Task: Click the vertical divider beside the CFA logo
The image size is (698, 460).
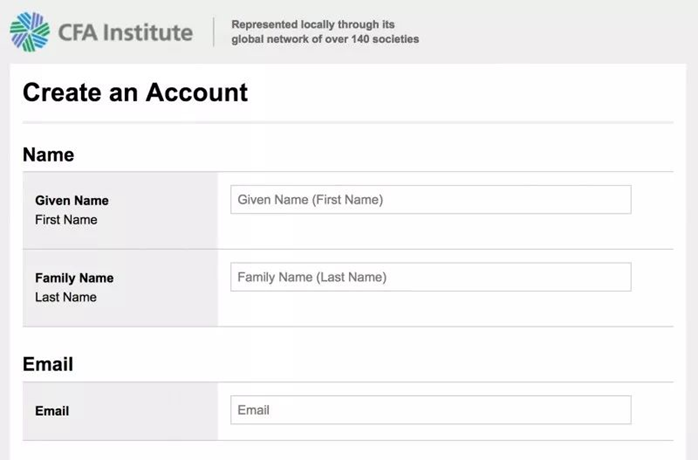Action: click(214, 32)
